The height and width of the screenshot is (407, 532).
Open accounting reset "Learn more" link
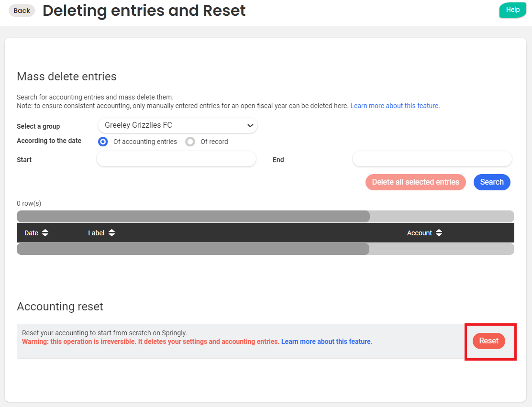tap(326, 341)
